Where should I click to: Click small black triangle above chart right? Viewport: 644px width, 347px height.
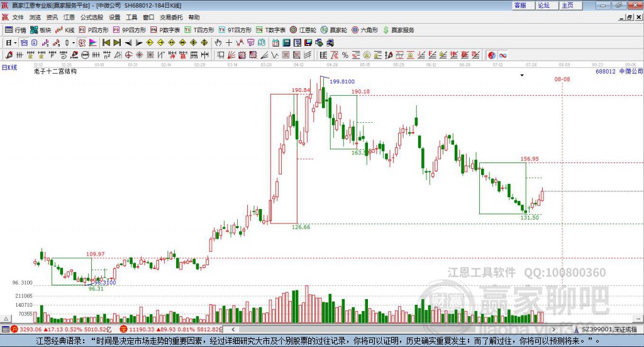click(522, 75)
